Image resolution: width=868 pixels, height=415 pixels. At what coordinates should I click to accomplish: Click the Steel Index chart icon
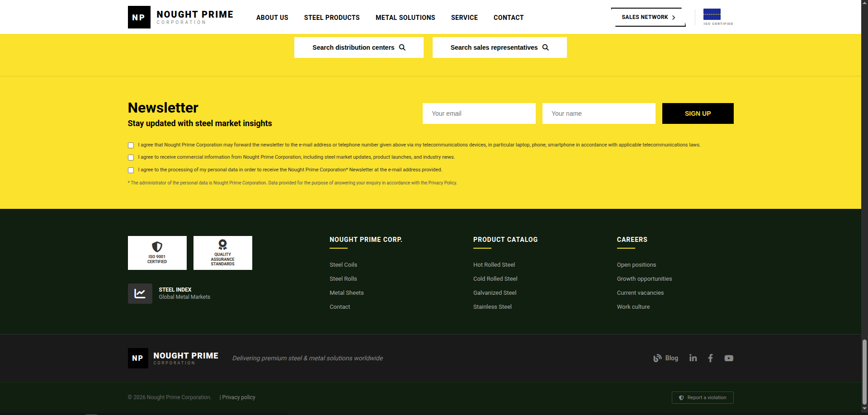pyautogui.click(x=140, y=293)
